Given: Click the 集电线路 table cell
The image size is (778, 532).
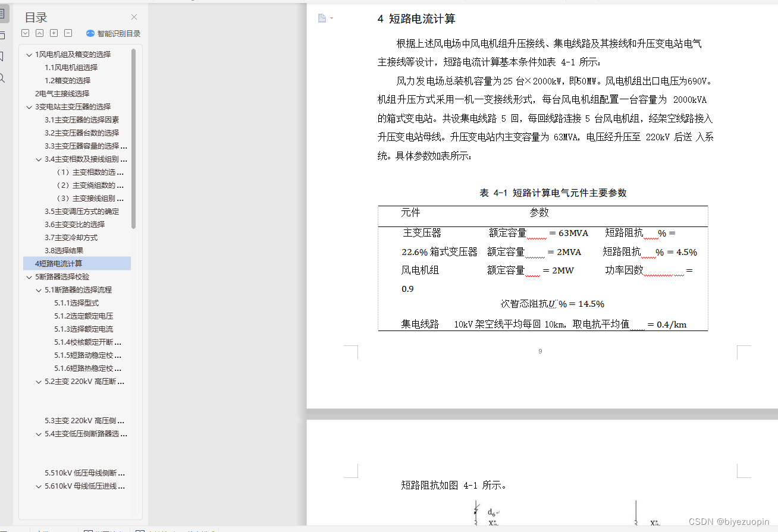Looking at the screenshot, I should tap(421, 324).
